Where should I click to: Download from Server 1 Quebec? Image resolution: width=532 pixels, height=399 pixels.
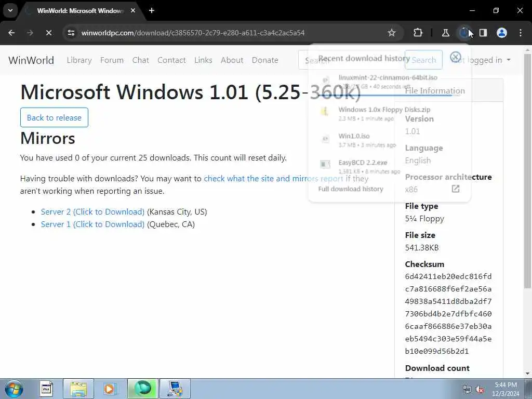(92, 224)
